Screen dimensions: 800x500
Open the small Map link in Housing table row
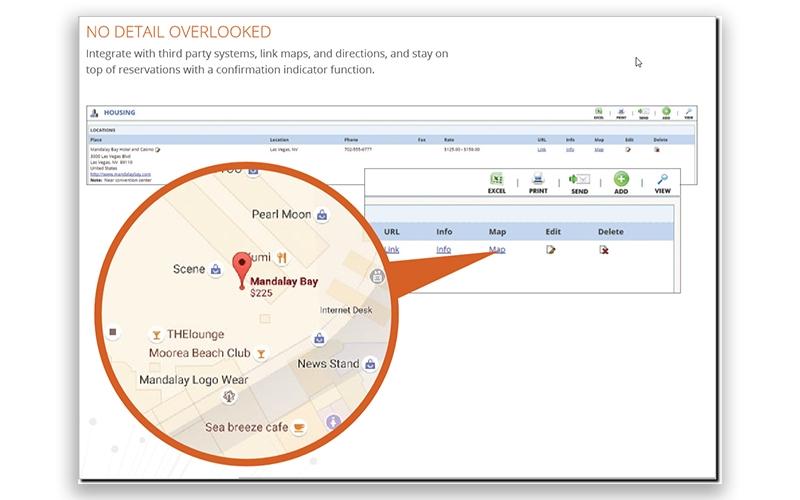coord(599,149)
